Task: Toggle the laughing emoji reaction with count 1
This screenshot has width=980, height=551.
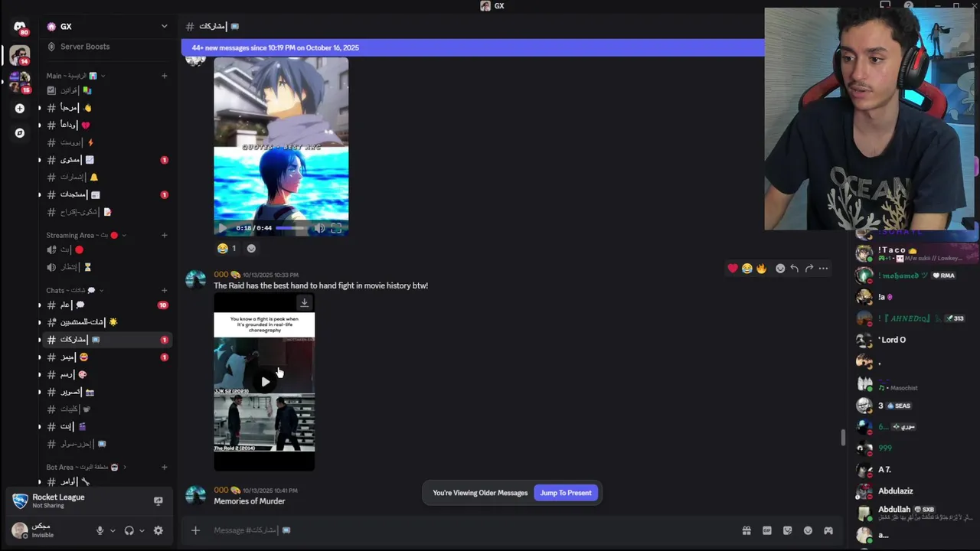Action: [x=227, y=248]
